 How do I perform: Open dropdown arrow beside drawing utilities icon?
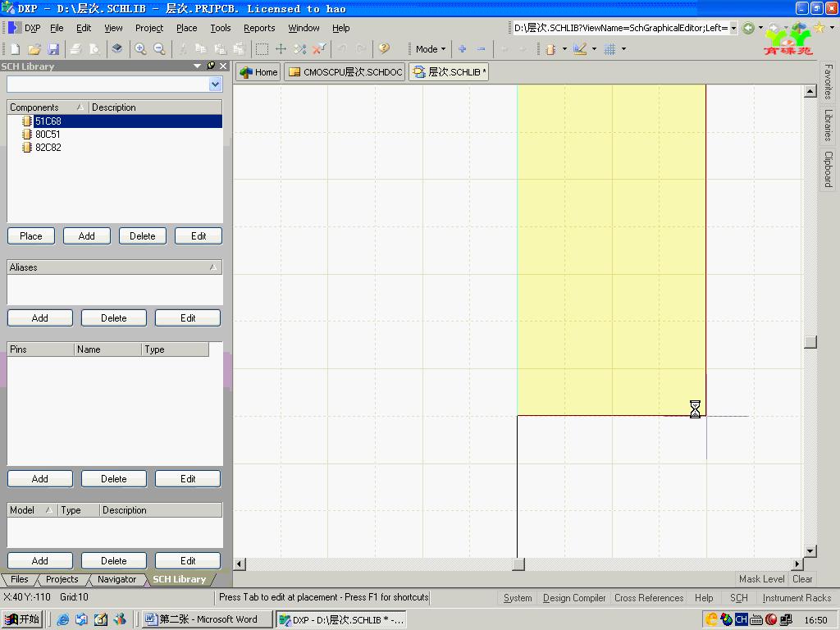coord(594,49)
